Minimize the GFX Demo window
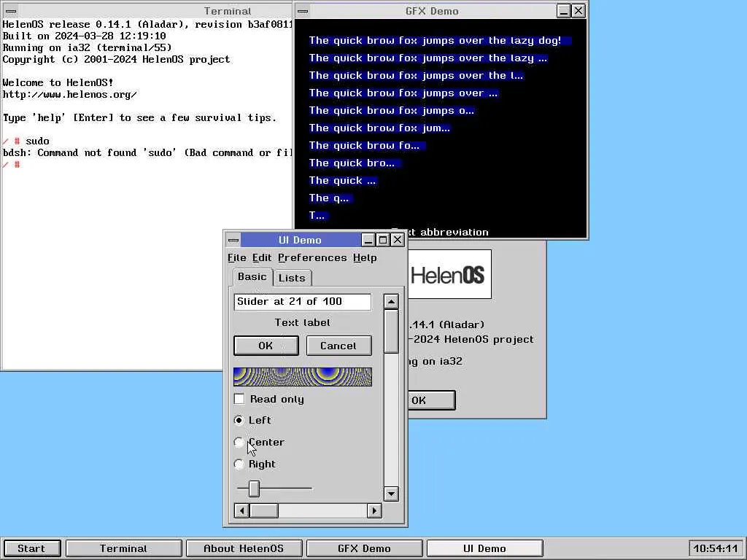Screen dimensions: 747x560 564,11
